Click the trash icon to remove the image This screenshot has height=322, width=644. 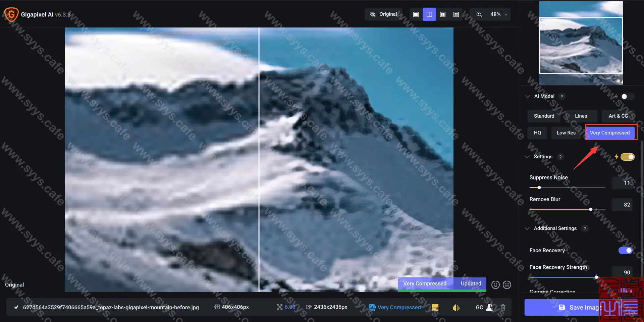pos(503,307)
